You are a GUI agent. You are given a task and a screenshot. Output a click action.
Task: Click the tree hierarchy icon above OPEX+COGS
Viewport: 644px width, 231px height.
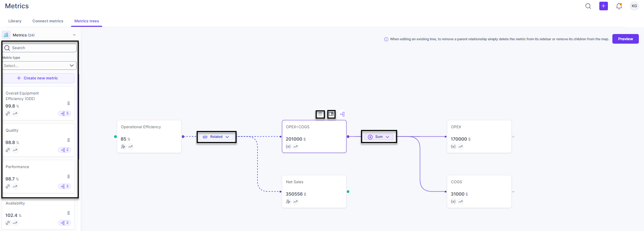[x=342, y=114]
